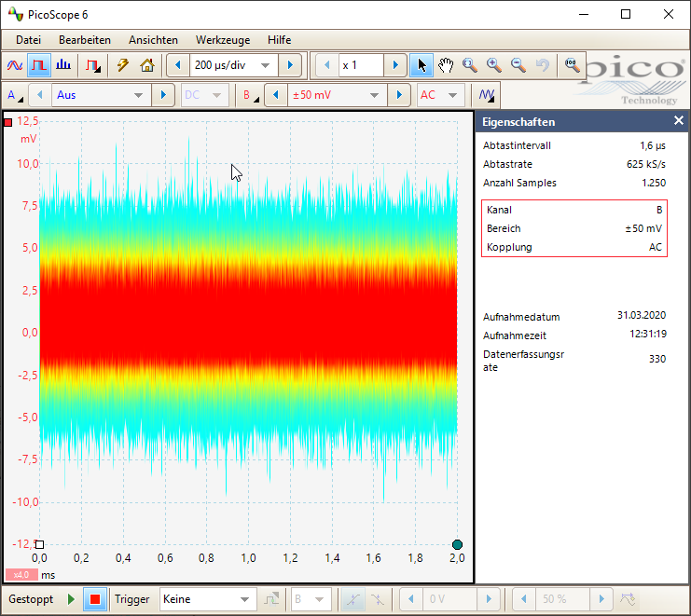691x616 pixels.
Task: Select the hand pan tool
Action: click(x=446, y=65)
